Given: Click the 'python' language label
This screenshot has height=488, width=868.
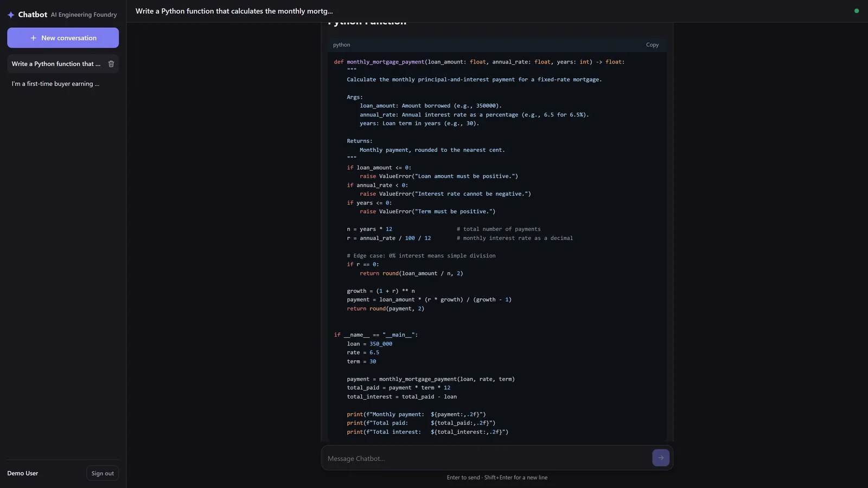Looking at the screenshot, I should point(341,45).
